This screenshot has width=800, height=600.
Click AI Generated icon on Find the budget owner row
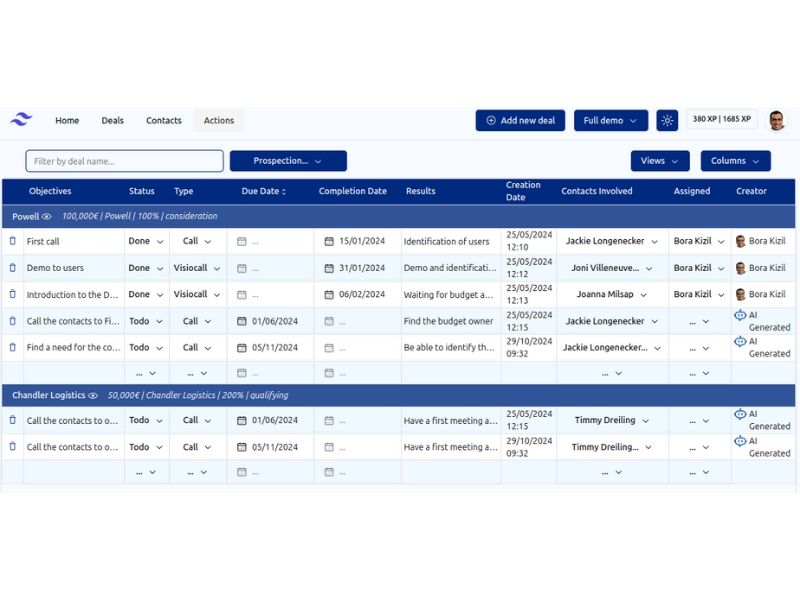tap(740, 315)
